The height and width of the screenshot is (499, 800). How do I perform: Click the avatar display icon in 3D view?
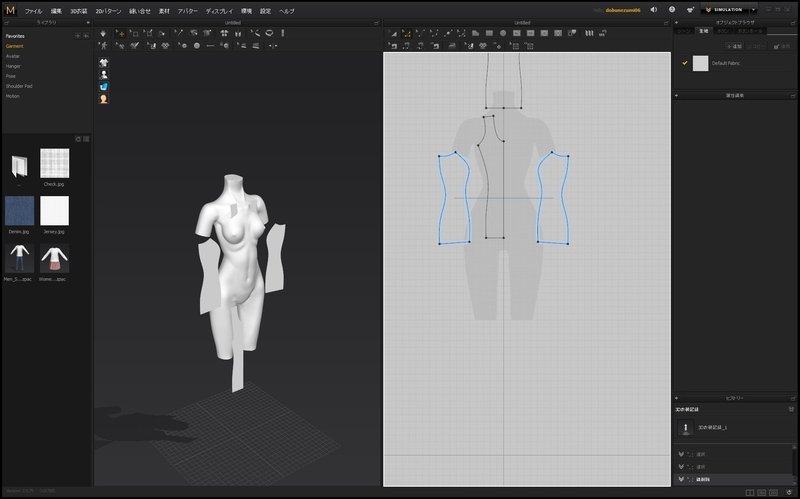coord(104,74)
